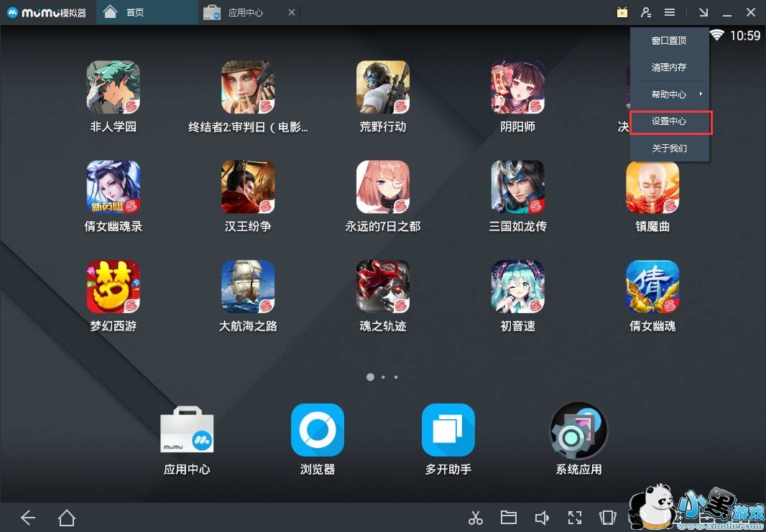766x532 pixels.
Task: Select 窗口置顶 from the dropdown menu
Action: click(x=669, y=40)
